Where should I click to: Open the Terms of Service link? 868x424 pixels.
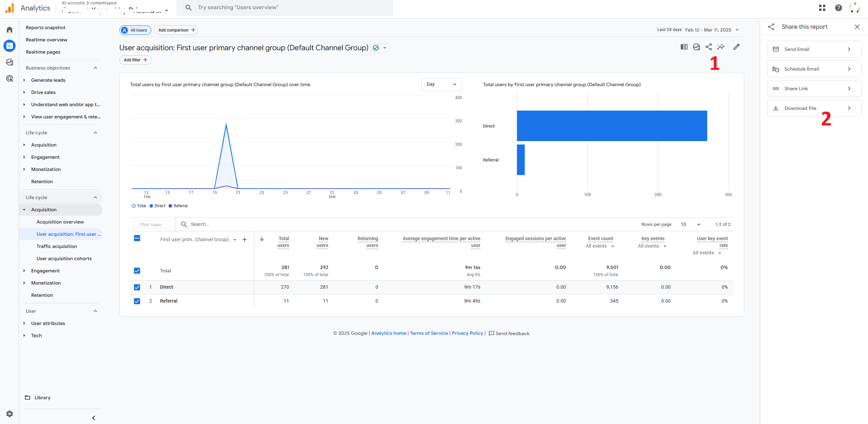tap(429, 333)
